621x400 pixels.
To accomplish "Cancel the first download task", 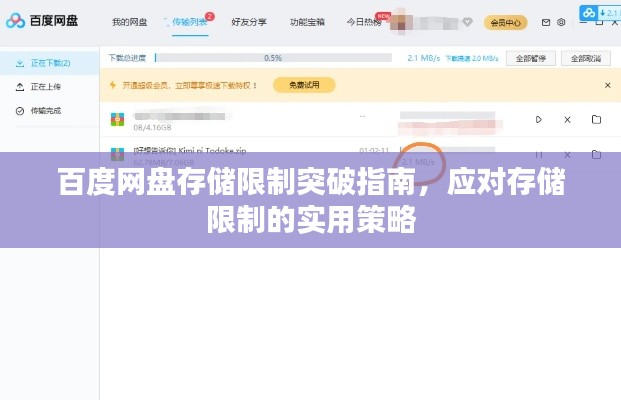I will point(567,120).
